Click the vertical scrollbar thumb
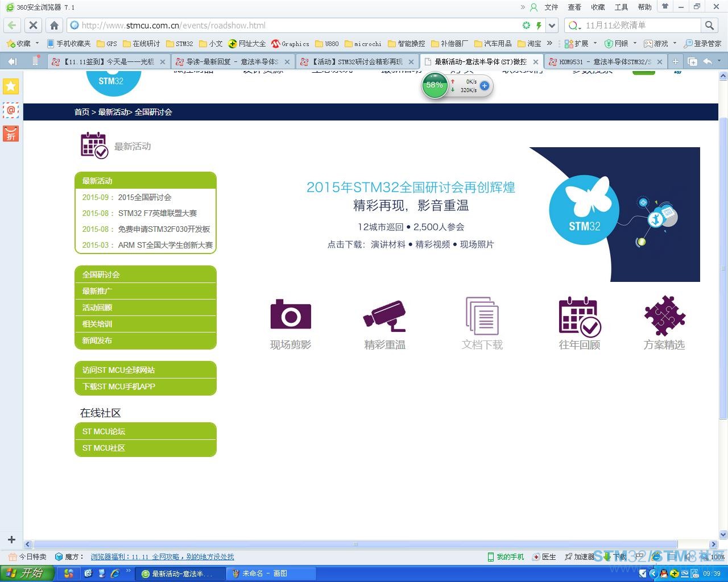The image size is (728, 582). (723, 267)
